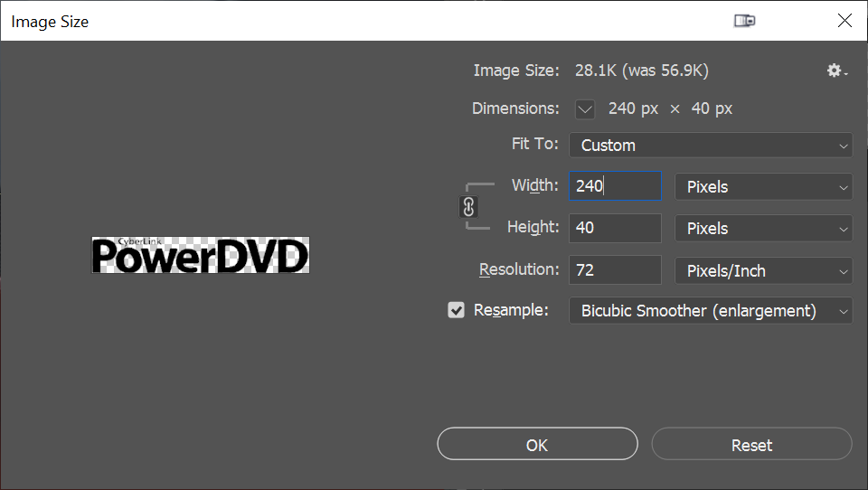Click the Reset button
The height and width of the screenshot is (490, 868).
[751, 444]
